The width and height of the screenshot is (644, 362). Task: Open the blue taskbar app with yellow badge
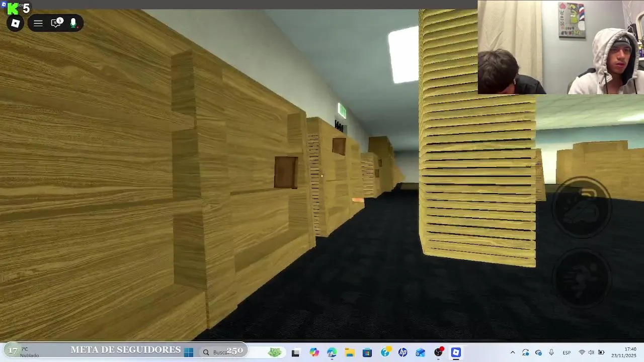(385, 352)
